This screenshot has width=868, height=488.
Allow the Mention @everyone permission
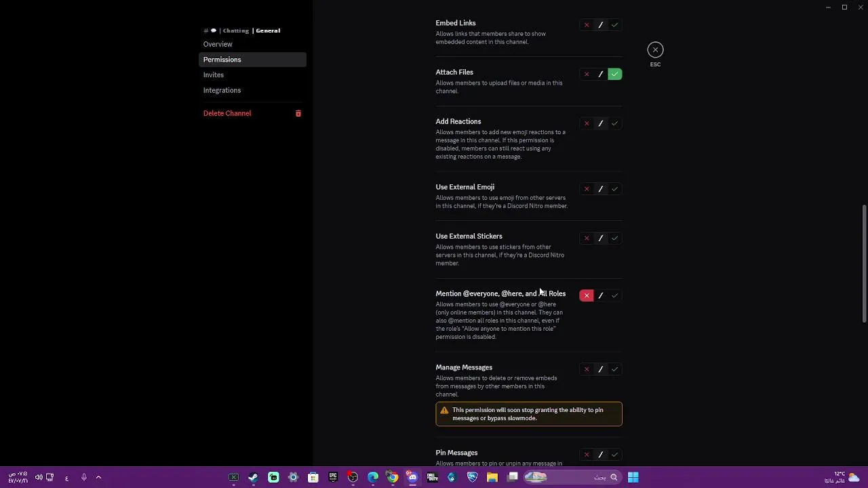pyautogui.click(x=615, y=296)
